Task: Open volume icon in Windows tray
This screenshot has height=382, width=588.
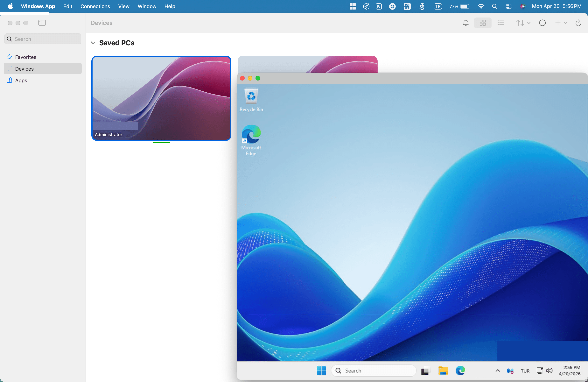Action: [x=549, y=371]
